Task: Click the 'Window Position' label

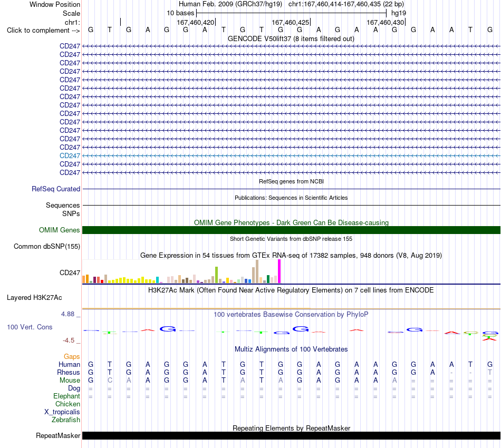Action: pyautogui.click(x=55, y=4)
